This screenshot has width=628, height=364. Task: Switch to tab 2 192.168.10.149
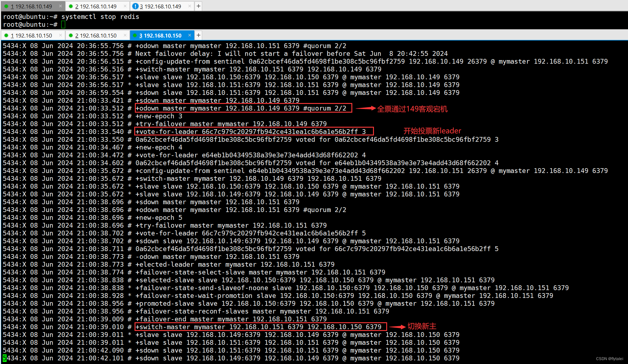coord(98,6)
